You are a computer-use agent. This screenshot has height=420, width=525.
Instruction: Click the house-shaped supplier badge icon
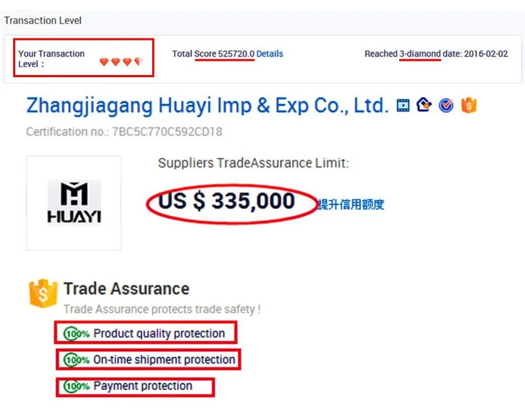coord(424,104)
